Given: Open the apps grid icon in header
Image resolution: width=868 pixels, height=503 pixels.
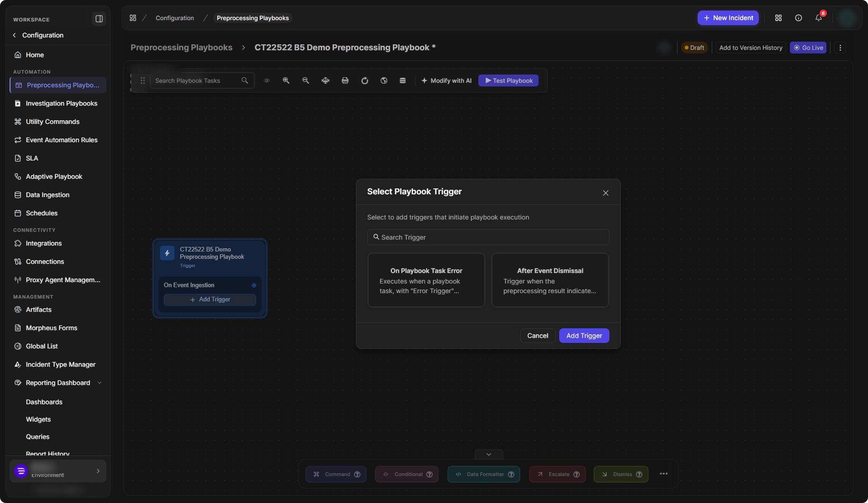Looking at the screenshot, I should click(x=778, y=18).
